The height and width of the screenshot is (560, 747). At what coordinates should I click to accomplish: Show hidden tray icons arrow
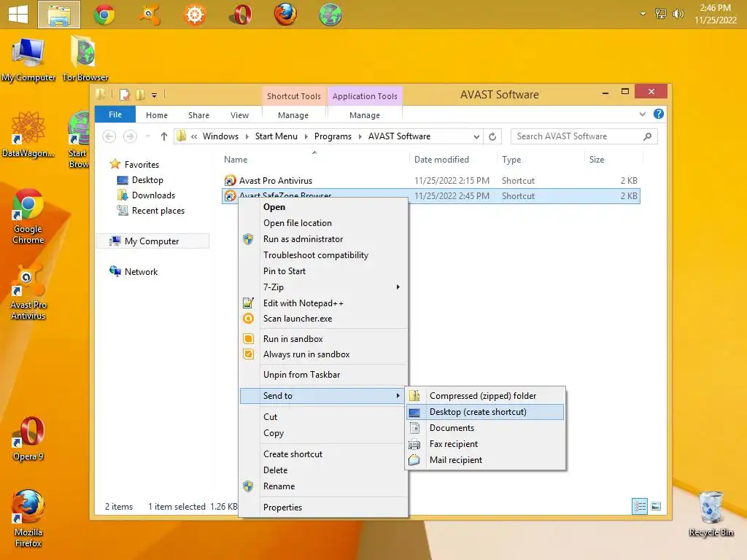(643, 14)
